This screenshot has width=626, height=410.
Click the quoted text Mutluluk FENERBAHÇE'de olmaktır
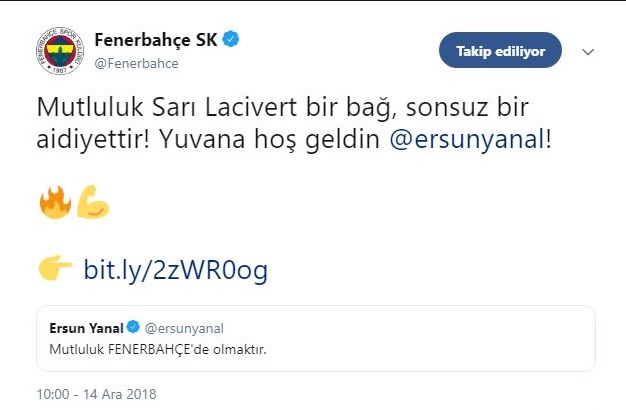click(158, 350)
